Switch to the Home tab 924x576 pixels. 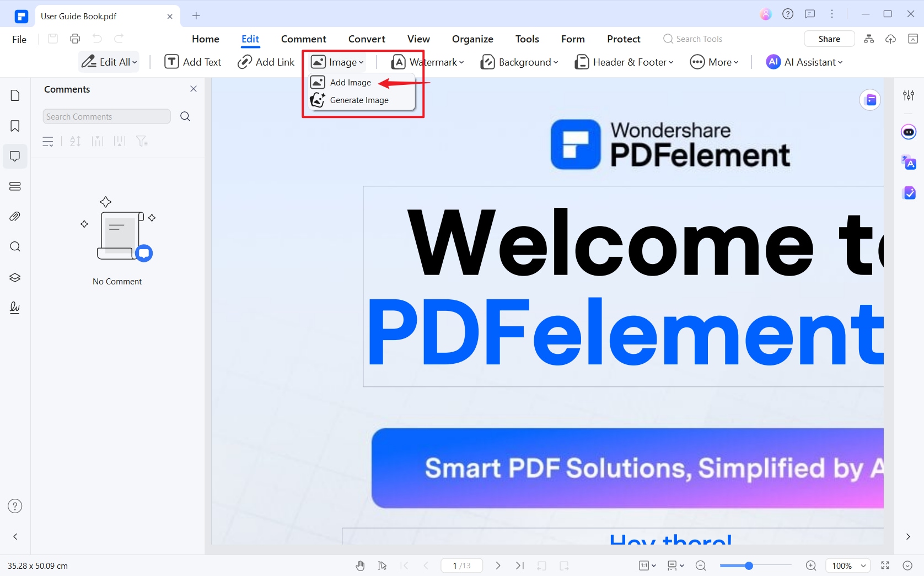(206, 39)
